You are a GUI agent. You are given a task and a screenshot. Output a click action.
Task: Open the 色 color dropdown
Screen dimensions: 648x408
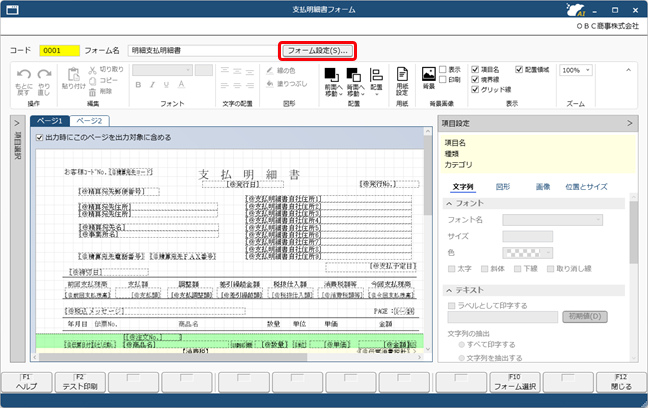click(528, 253)
